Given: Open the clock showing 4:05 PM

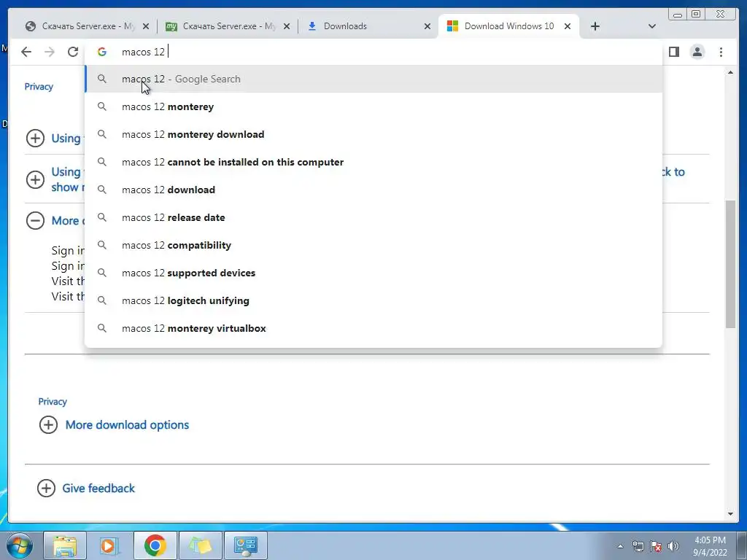Looking at the screenshot, I should [x=710, y=546].
